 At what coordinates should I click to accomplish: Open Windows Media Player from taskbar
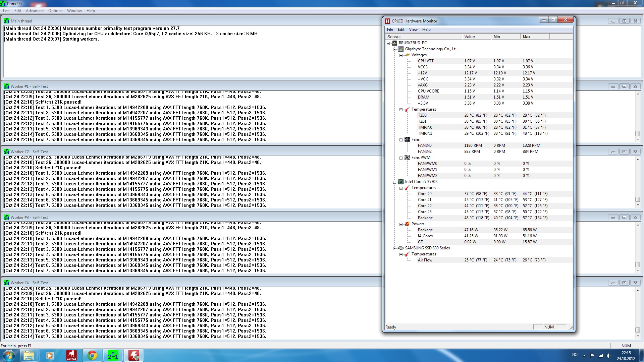coord(50,355)
